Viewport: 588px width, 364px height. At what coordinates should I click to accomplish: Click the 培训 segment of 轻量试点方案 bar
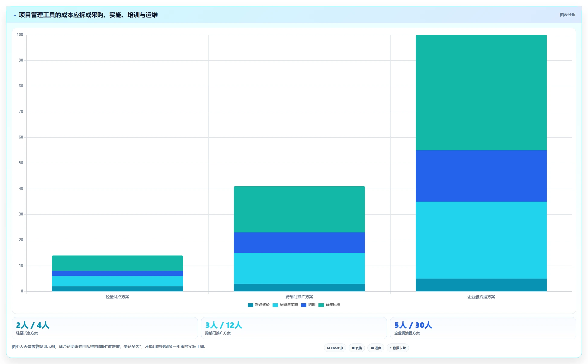point(117,273)
